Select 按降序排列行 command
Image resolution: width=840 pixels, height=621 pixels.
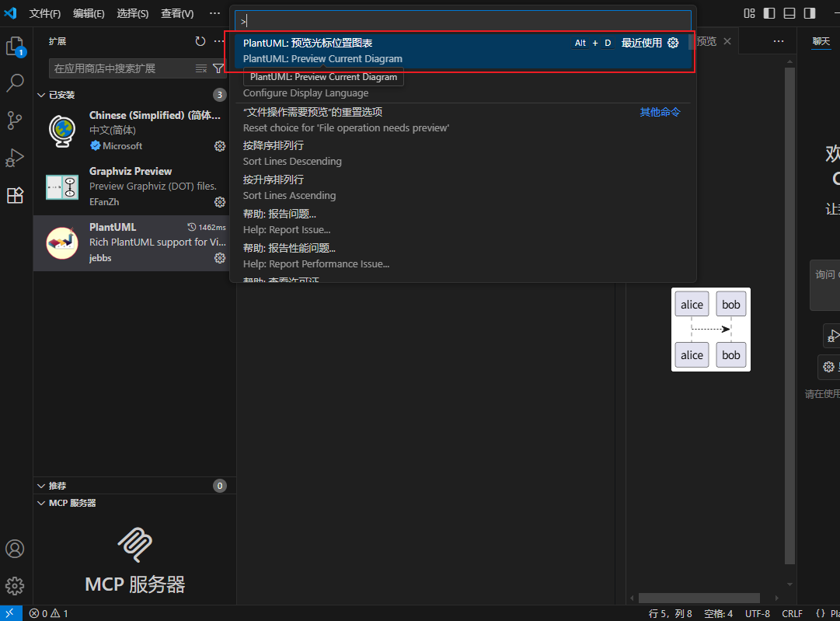click(463, 153)
